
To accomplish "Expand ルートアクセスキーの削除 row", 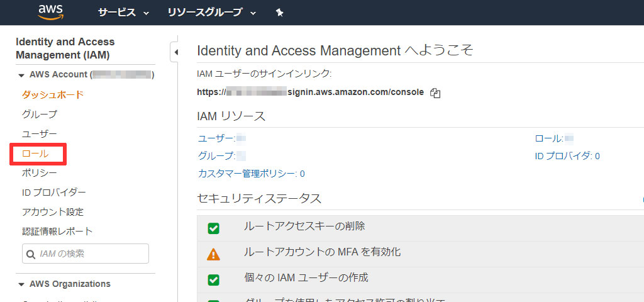I will click(421, 228).
